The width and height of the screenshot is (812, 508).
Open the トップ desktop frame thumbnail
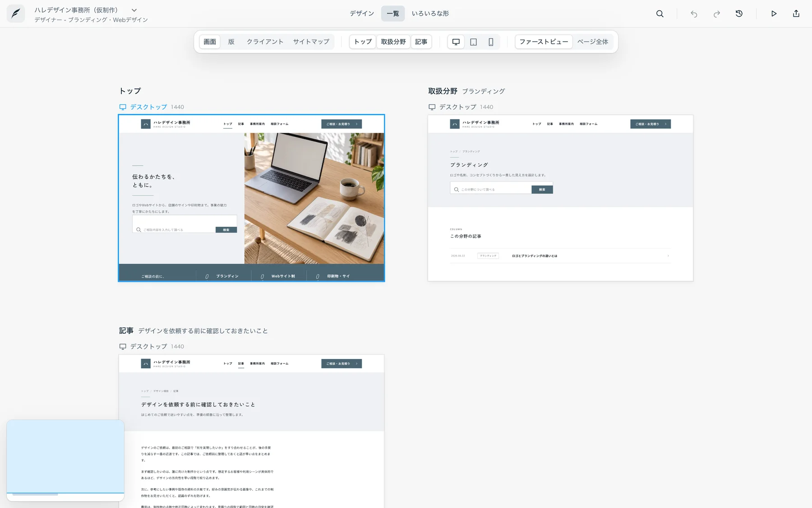[x=251, y=198]
